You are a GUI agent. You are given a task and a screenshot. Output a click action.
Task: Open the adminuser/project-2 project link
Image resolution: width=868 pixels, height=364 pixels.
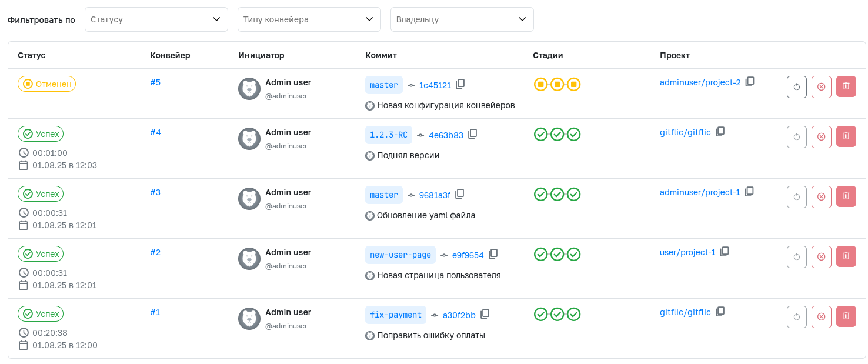point(700,82)
